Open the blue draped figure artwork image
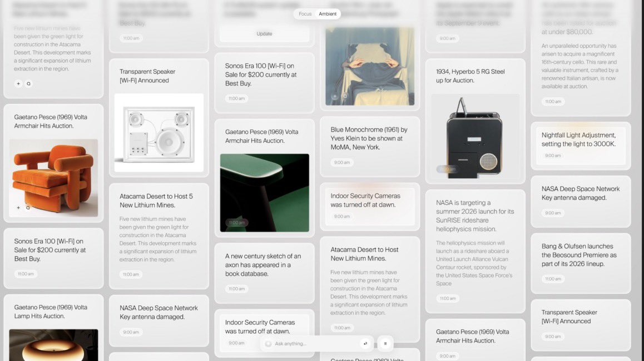The height and width of the screenshot is (361, 644). [x=370, y=67]
